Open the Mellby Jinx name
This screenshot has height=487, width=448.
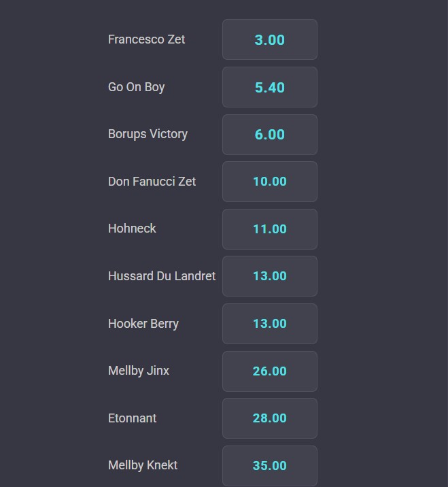click(139, 371)
